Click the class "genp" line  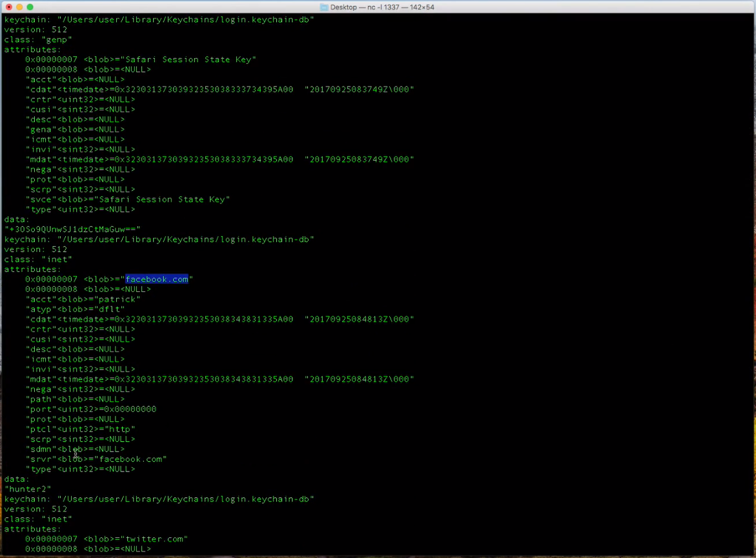(38, 39)
